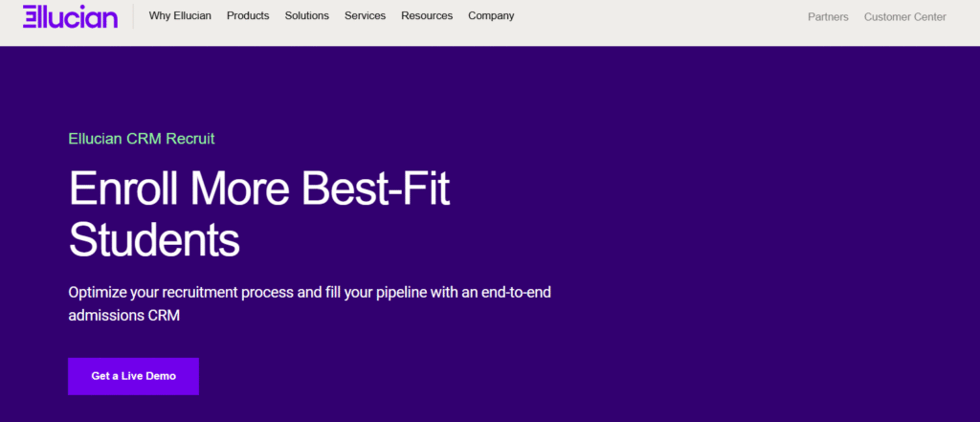Click the vertical divider beside the logo

(133, 16)
